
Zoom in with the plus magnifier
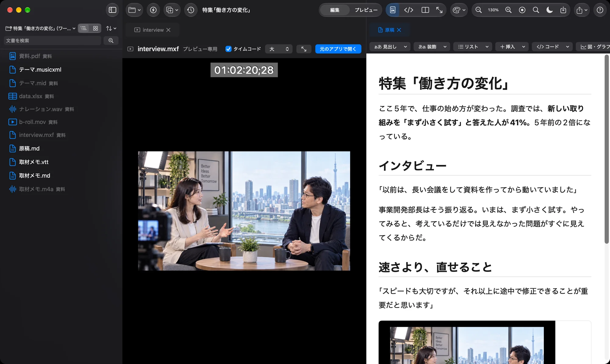(508, 10)
